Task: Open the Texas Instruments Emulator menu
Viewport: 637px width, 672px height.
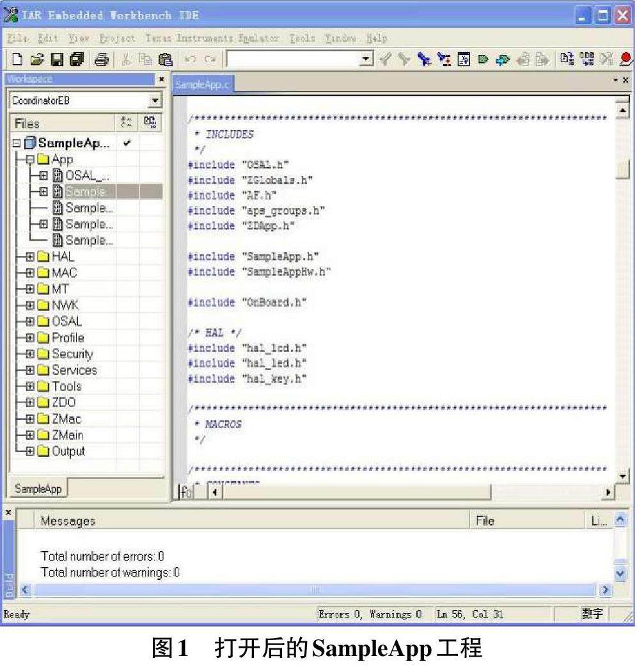Action: pos(212,38)
